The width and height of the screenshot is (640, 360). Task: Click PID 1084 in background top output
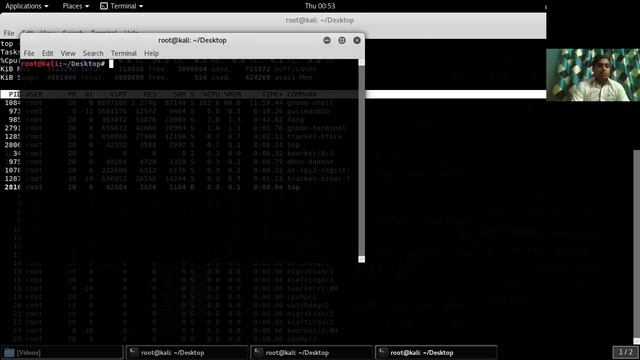tap(12, 103)
